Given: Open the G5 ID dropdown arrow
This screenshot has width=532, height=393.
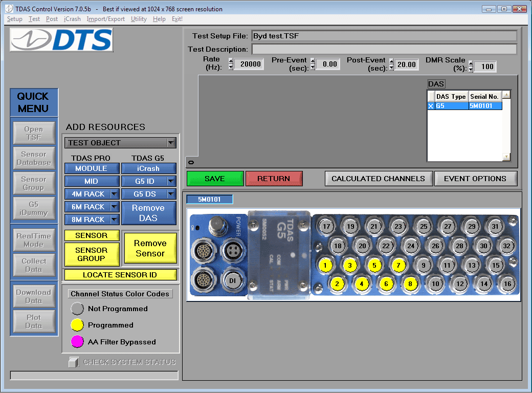Looking at the screenshot, I should point(171,181).
